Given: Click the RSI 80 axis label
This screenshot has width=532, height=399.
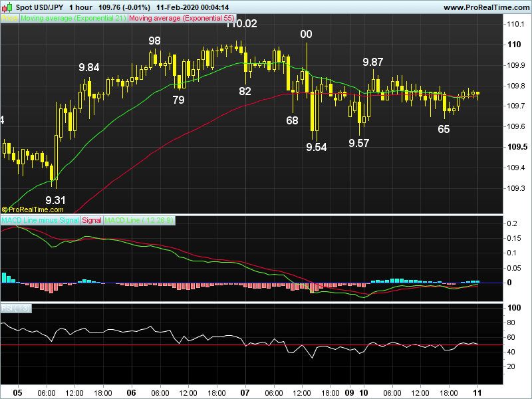Looking at the screenshot, I should 511,323.
